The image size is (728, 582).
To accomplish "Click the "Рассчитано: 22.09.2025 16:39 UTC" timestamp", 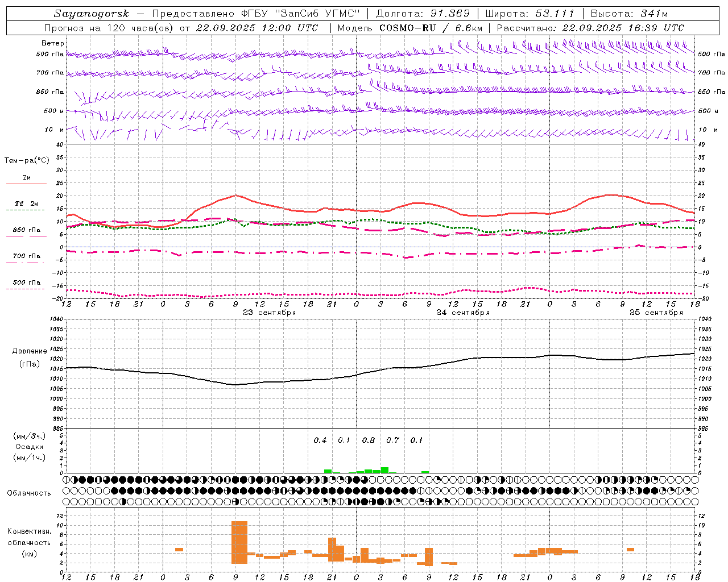I will point(590,28).
